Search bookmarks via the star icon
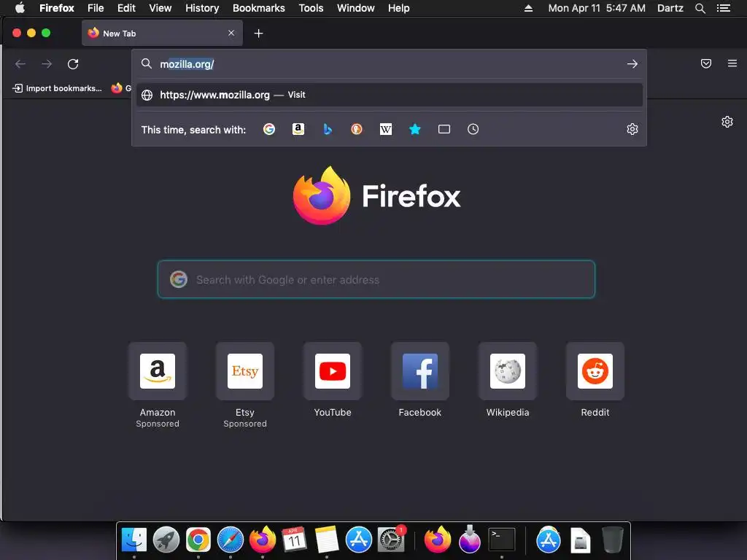This screenshot has width=747, height=560. pyautogui.click(x=415, y=129)
